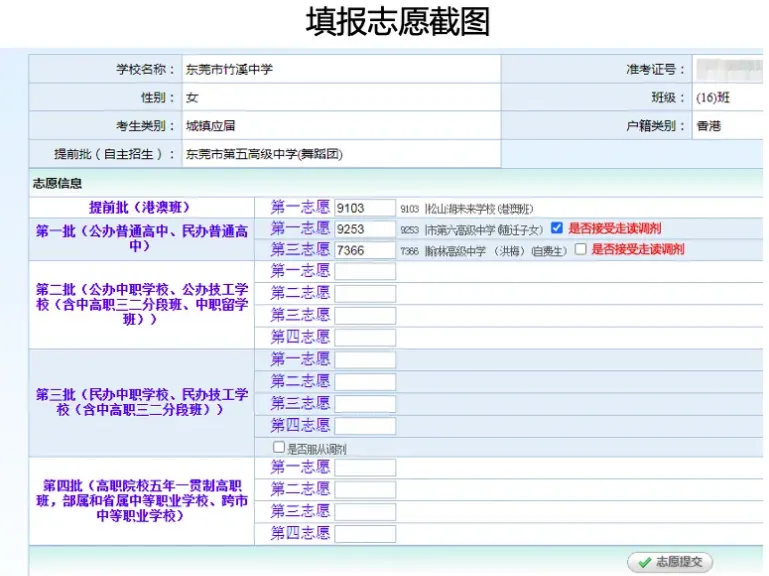Click the 户籍类别 value 香港

(709, 126)
